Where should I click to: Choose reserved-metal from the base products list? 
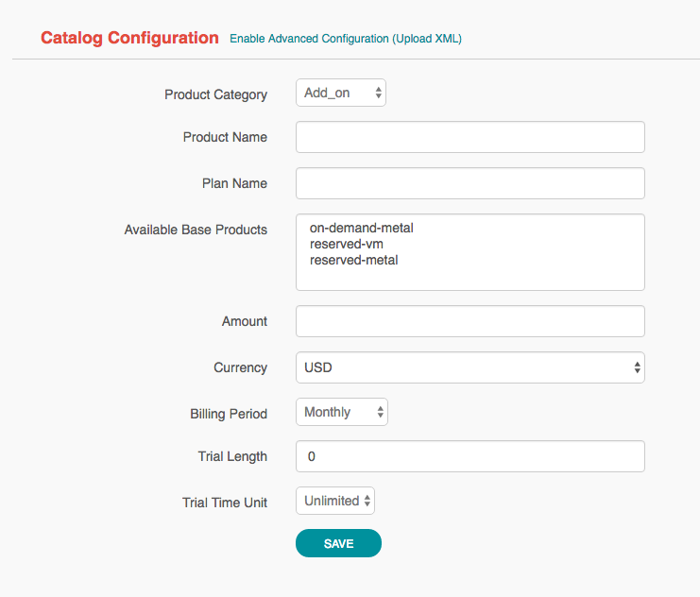coord(353,260)
